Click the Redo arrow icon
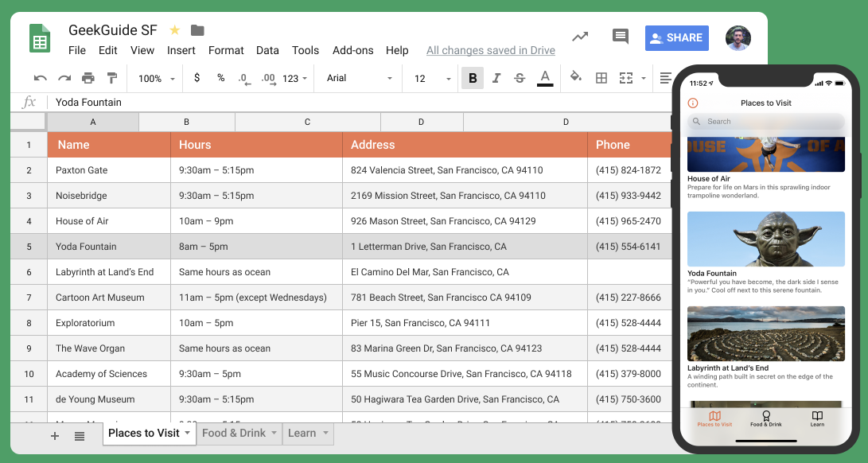Image resolution: width=868 pixels, height=463 pixels. [x=64, y=78]
